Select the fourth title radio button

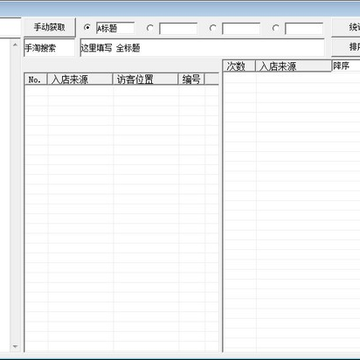click(276, 28)
